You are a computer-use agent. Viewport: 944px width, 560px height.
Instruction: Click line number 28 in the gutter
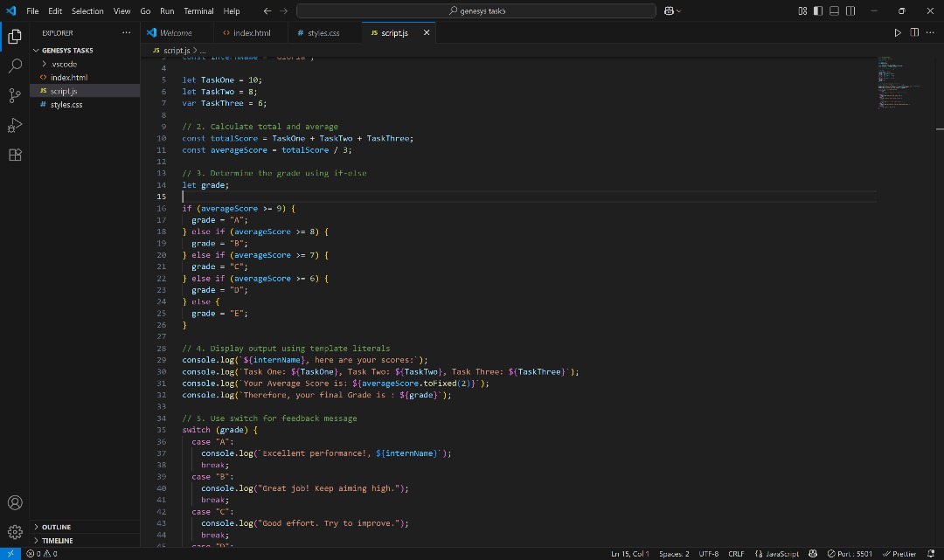(x=162, y=349)
